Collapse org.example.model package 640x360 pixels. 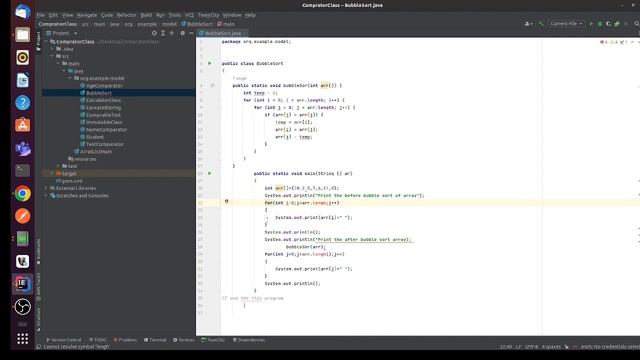(70, 78)
